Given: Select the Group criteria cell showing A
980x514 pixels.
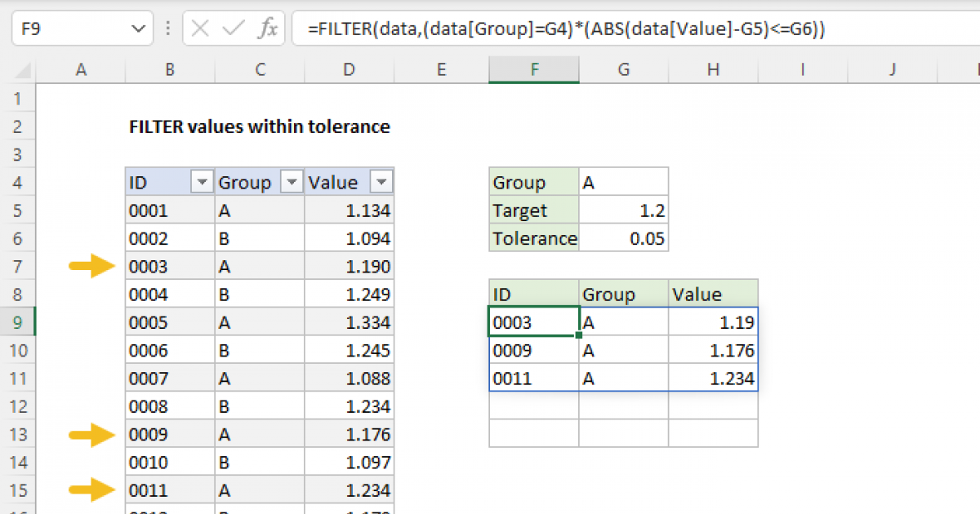Looking at the screenshot, I should [624, 181].
